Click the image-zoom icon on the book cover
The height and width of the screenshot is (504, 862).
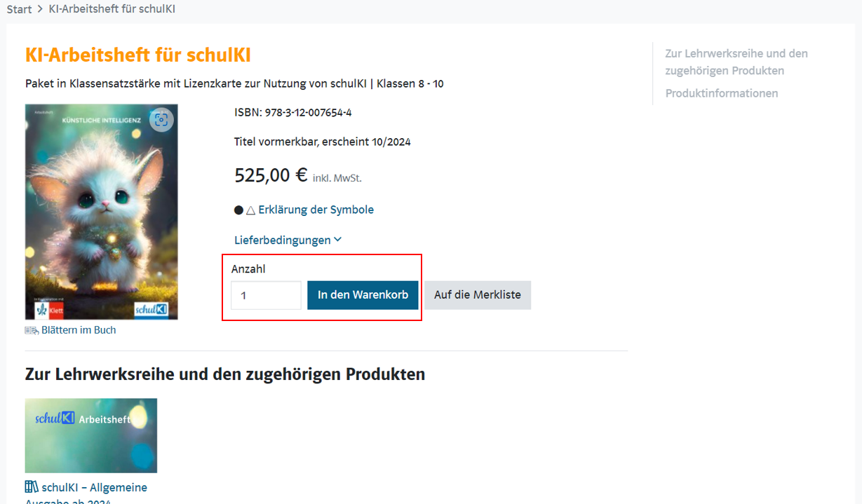[161, 120]
